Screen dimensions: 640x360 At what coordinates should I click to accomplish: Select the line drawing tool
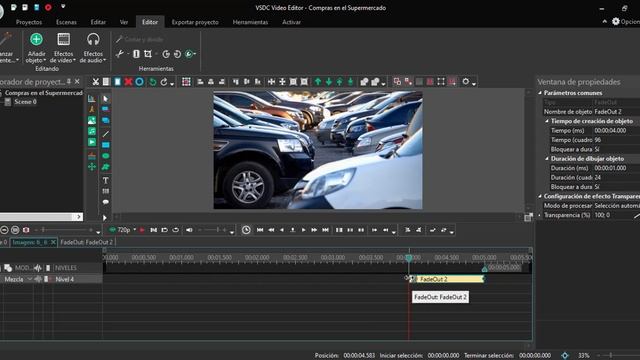coord(105,133)
